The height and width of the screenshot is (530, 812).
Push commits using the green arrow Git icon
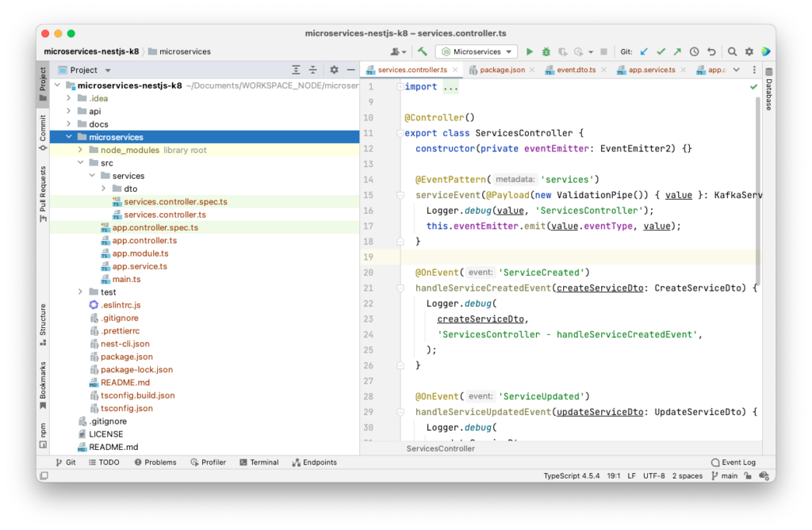click(x=679, y=51)
